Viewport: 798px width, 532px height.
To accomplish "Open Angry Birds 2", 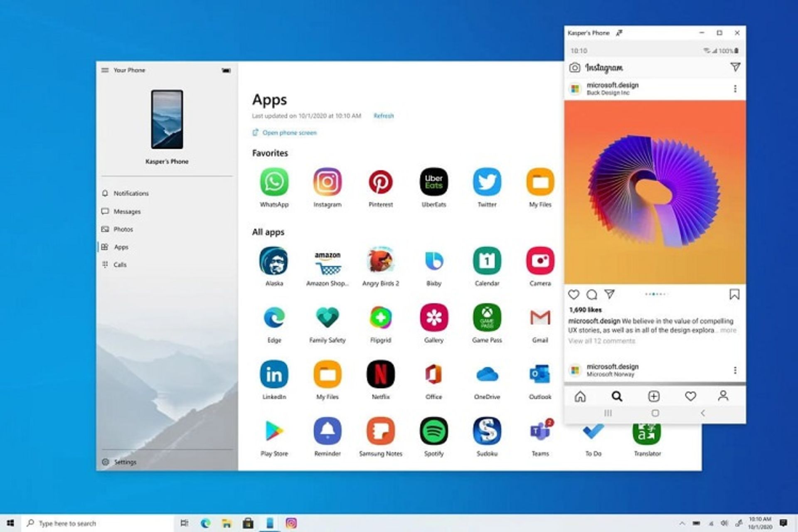I will pos(381,261).
